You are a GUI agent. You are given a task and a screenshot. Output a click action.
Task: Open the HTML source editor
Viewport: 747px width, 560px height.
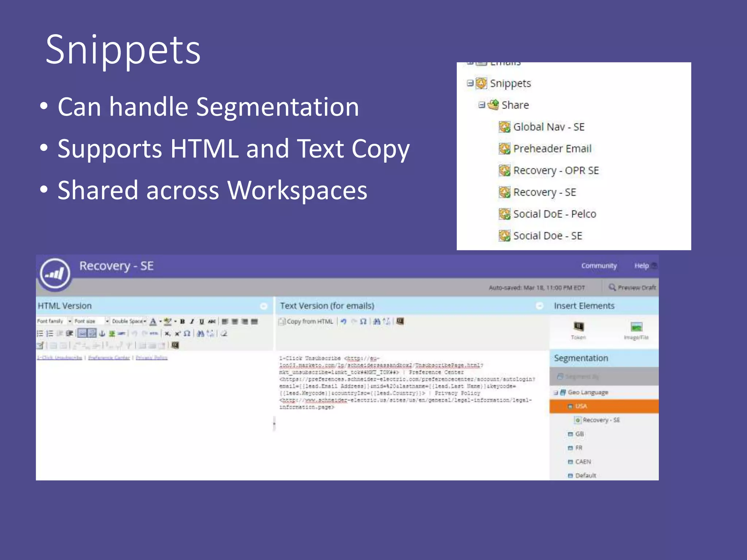[154, 333]
